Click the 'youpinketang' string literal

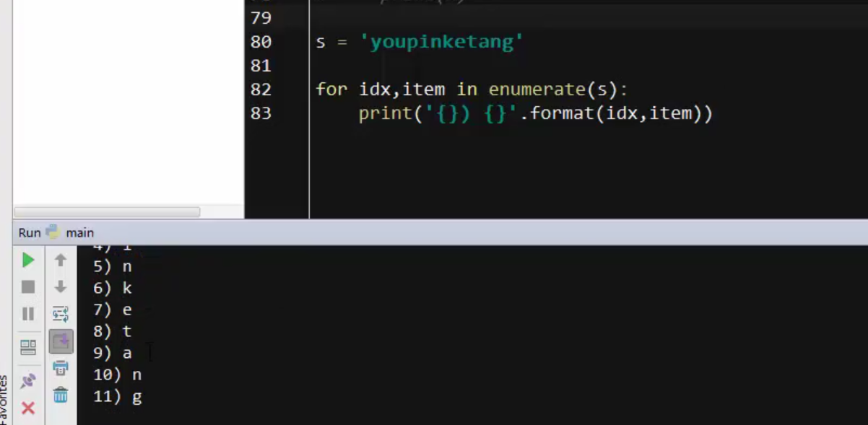(x=441, y=42)
